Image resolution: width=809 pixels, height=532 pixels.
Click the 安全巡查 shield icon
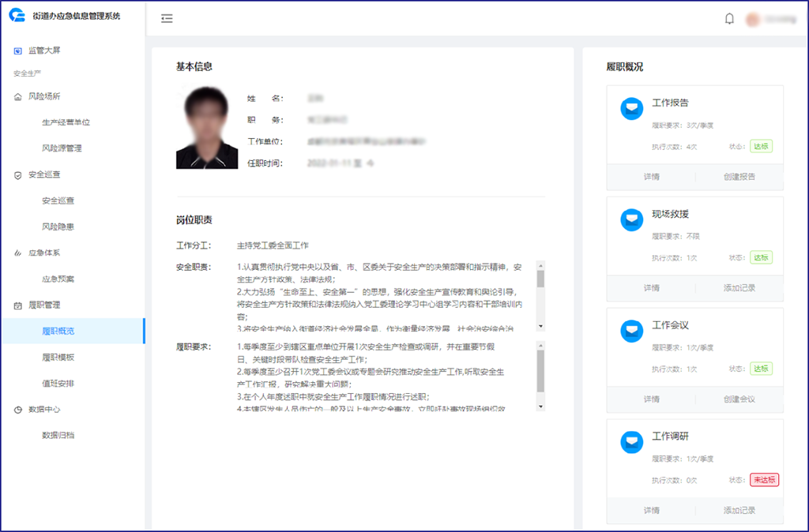[17, 174]
